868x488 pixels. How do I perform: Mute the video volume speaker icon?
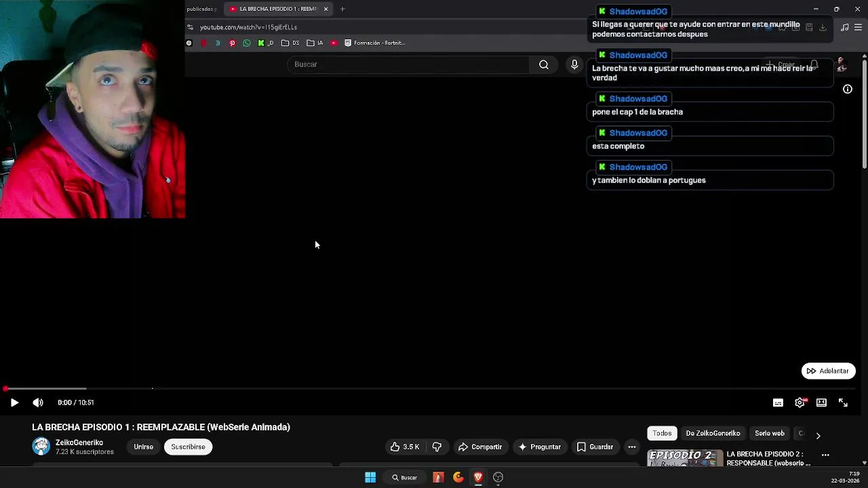[x=38, y=403]
